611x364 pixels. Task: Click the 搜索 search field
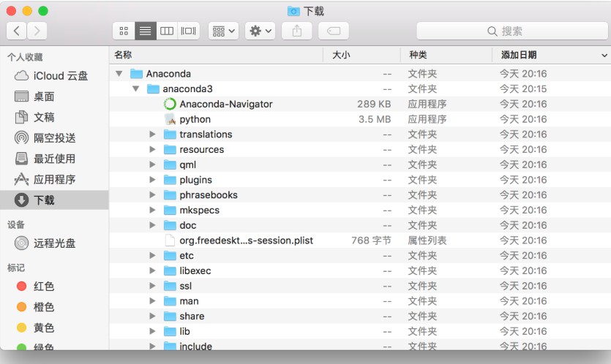pyautogui.click(x=512, y=31)
